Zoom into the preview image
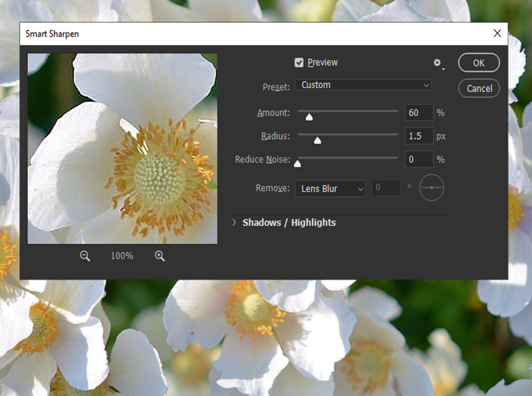The image size is (532, 396). click(x=159, y=255)
